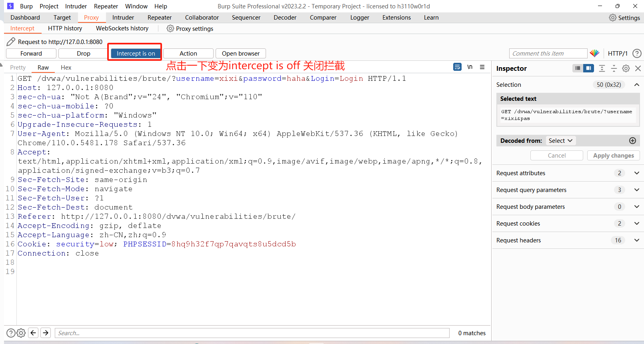644x344 pixels.
Task: Expand Request headers section
Action: [x=637, y=240]
